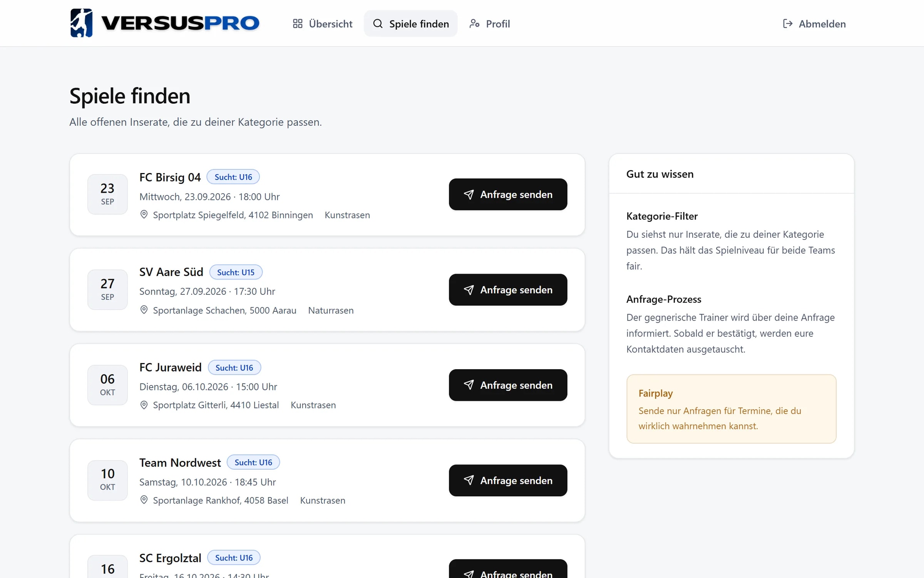Click the 06 OKT date badge
Viewport: 924px width, 578px height.
pos(107,385)
